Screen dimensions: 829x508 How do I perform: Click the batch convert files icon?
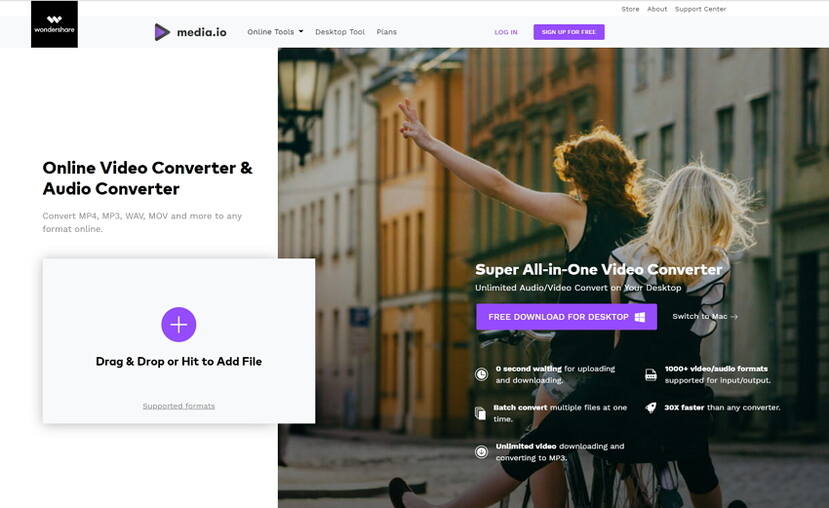click(480, 413)
